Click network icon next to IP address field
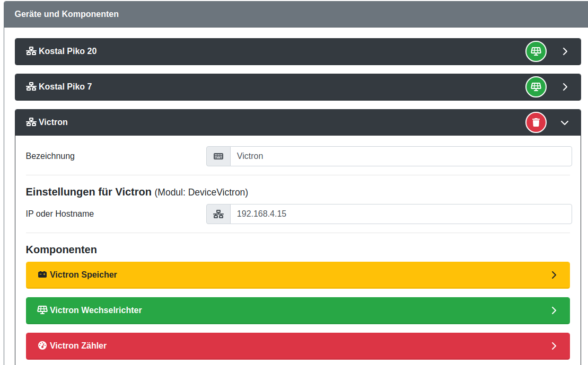 point(218,214)
